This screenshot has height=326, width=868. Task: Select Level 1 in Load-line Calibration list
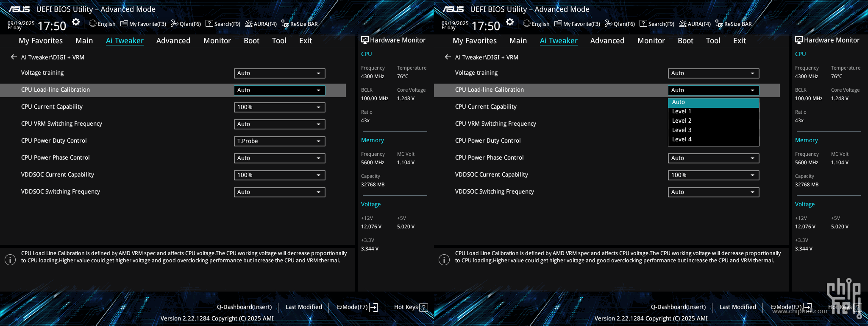point(714,111)
